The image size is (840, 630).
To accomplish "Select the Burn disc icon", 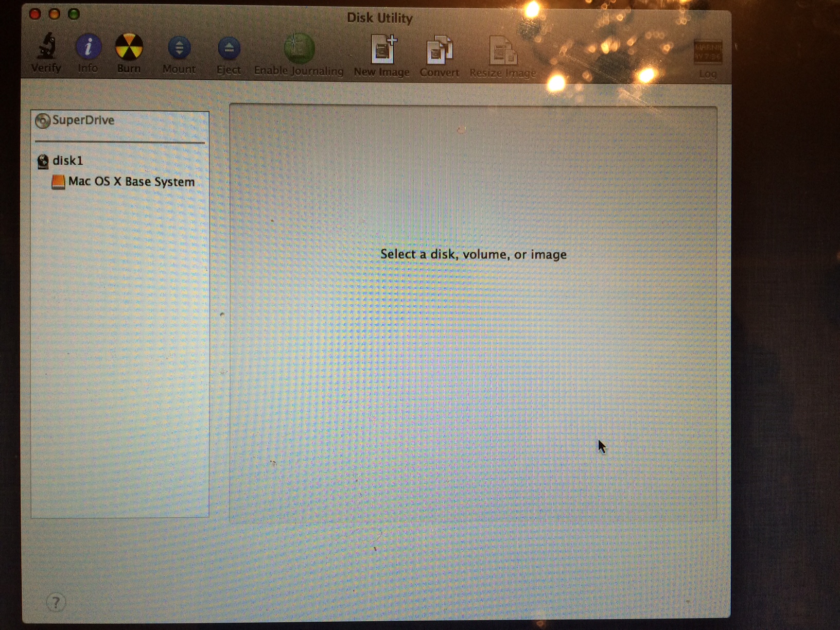I will 129,47.
